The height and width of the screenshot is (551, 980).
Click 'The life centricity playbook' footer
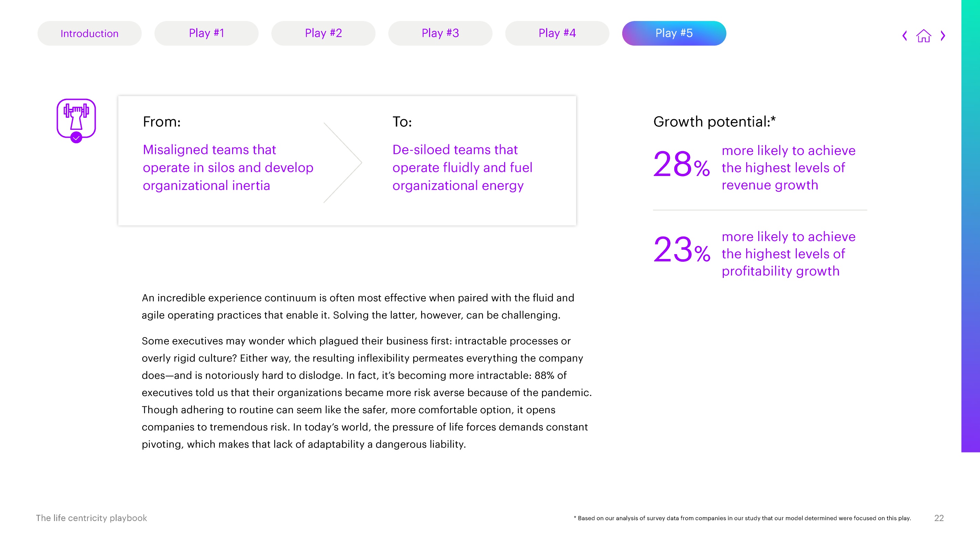(91, 518)
